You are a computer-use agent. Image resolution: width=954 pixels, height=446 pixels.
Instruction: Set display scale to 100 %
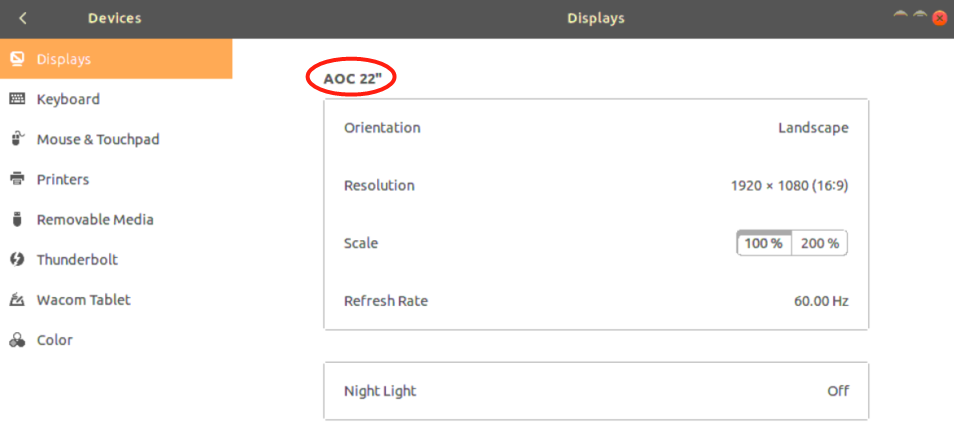click(x=764, y=243)
